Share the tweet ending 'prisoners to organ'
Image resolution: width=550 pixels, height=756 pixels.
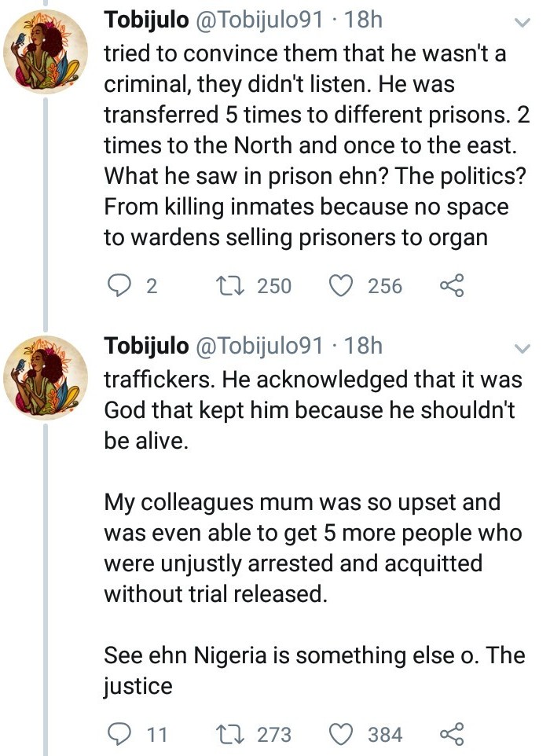pos(453,286)
